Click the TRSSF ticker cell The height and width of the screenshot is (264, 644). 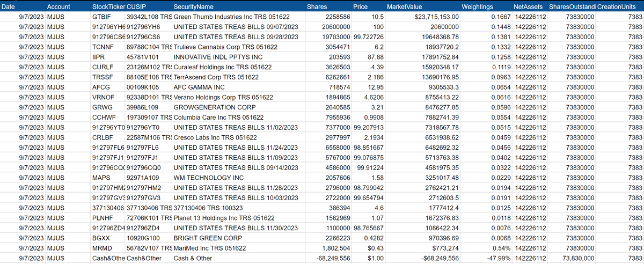[102, 77]
